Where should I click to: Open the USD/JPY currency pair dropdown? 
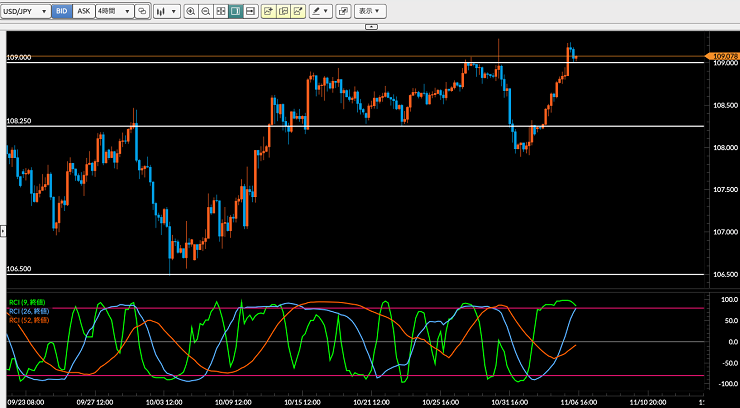click(x=25, y=11)
